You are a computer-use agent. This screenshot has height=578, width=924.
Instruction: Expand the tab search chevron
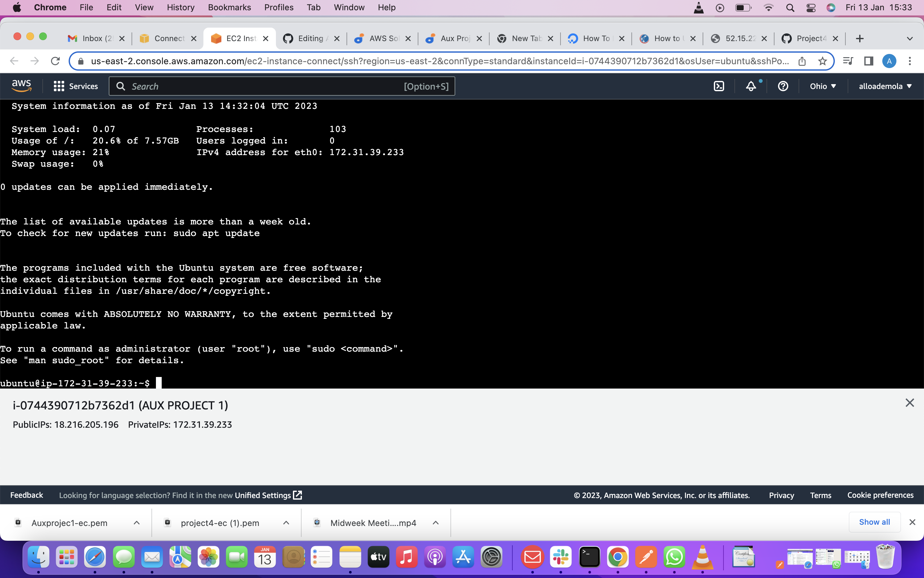[910, 39]
